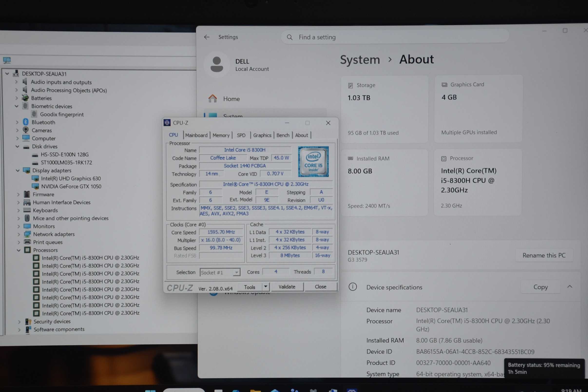Click the Goodix fingerprint device icon

click(34, 114)
